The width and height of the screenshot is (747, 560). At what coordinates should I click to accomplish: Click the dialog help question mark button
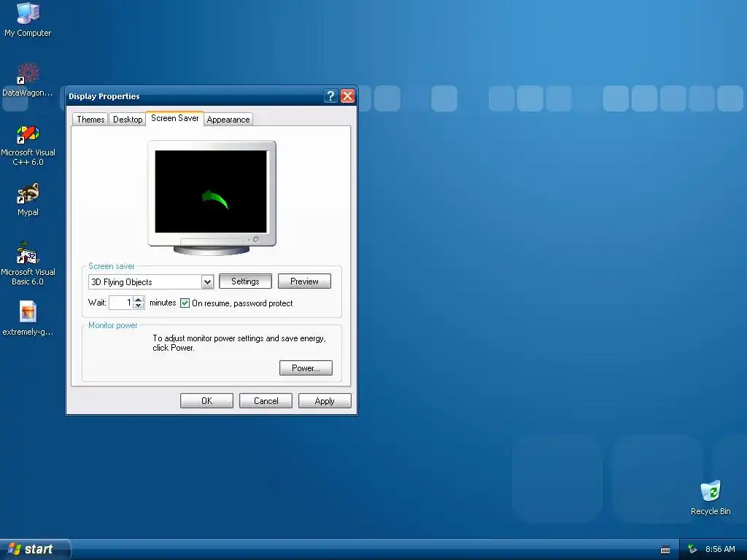click(330, 96)
